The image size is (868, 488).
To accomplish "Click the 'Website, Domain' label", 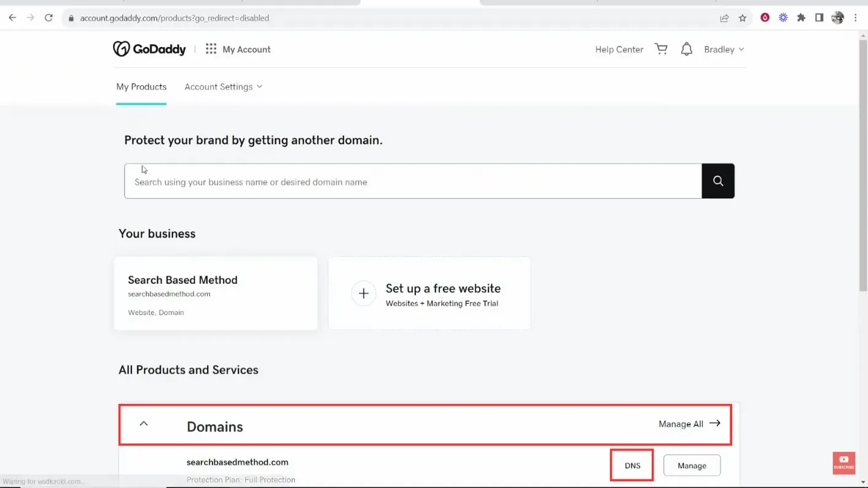I will 156,312.
